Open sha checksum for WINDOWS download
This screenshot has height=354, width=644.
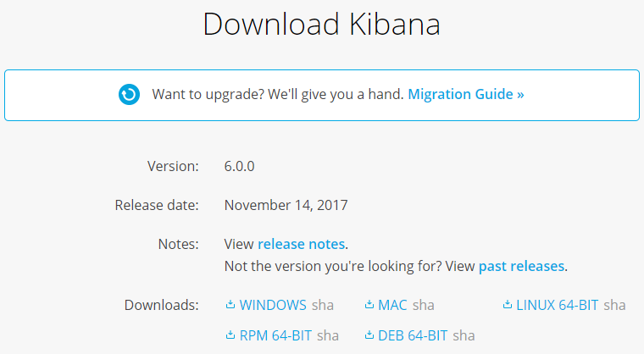point(323,305)
